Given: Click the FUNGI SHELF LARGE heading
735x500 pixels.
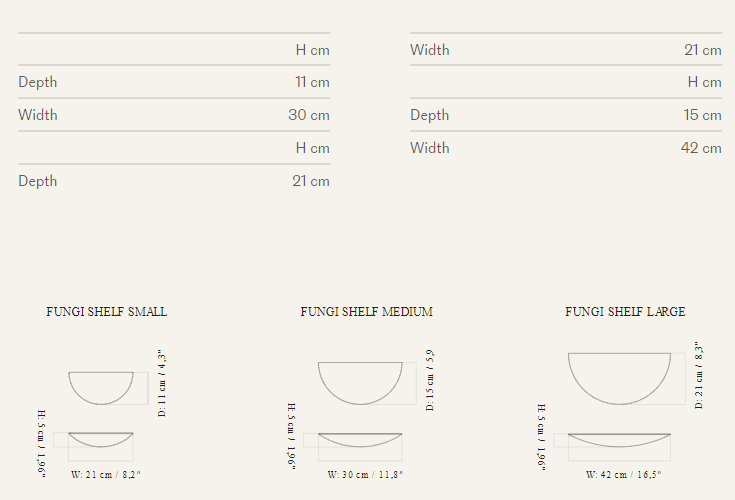Looking at the screenshot, I should (625, 312).
